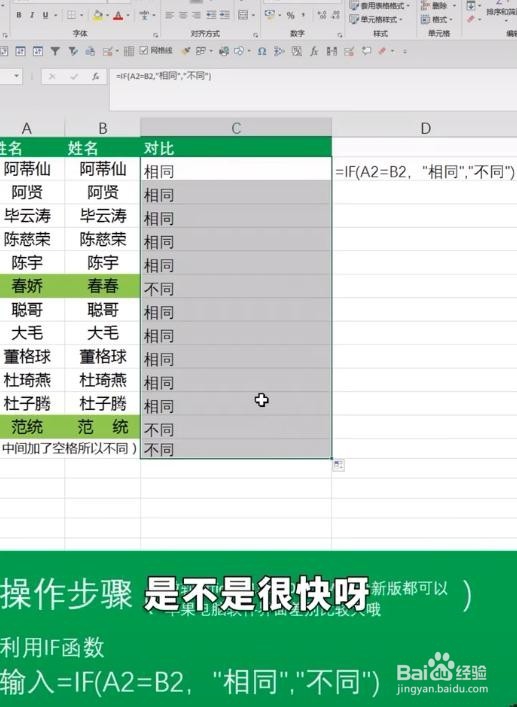The height and width of the screenshot is (707, 517).
Task: Align text right in the alignment group
Action: tap(197, 15)
